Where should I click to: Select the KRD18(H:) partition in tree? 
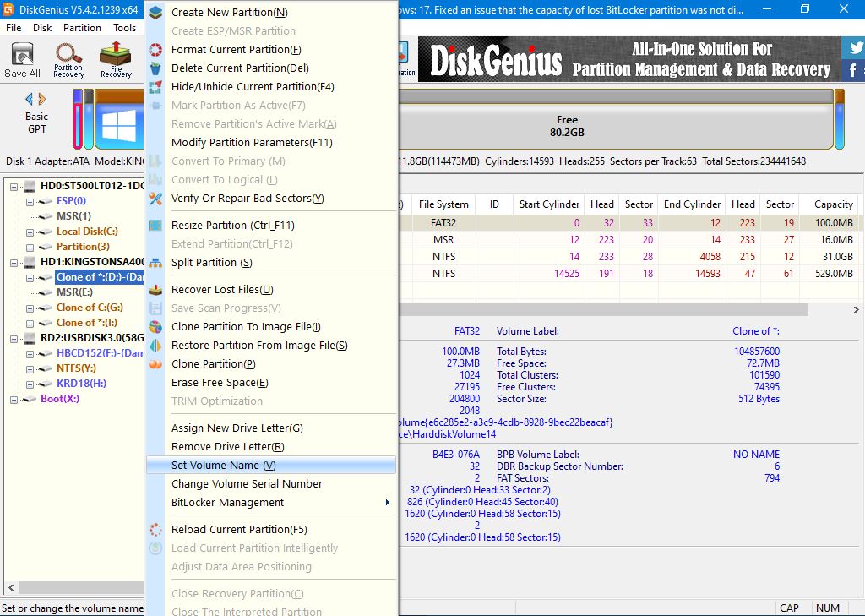pyautogui.click(x=81, y=384)
